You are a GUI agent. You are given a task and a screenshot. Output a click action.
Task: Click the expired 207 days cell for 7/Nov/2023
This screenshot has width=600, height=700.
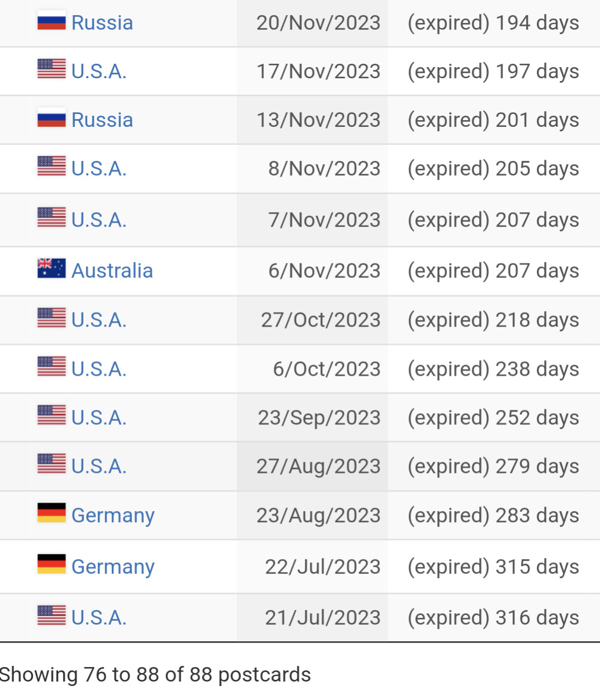coord(494,220)
